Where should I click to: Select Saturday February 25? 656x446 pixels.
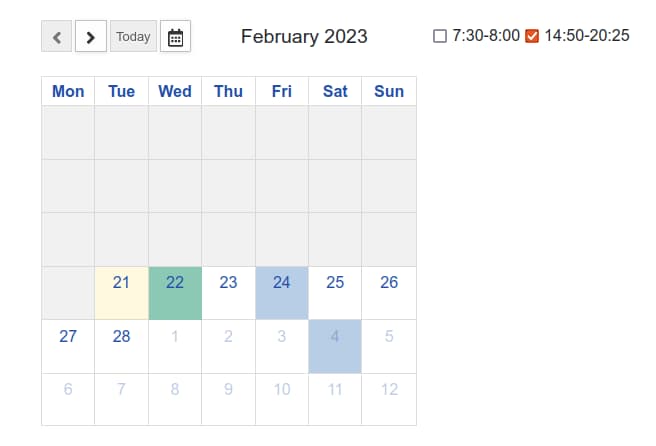335,292
